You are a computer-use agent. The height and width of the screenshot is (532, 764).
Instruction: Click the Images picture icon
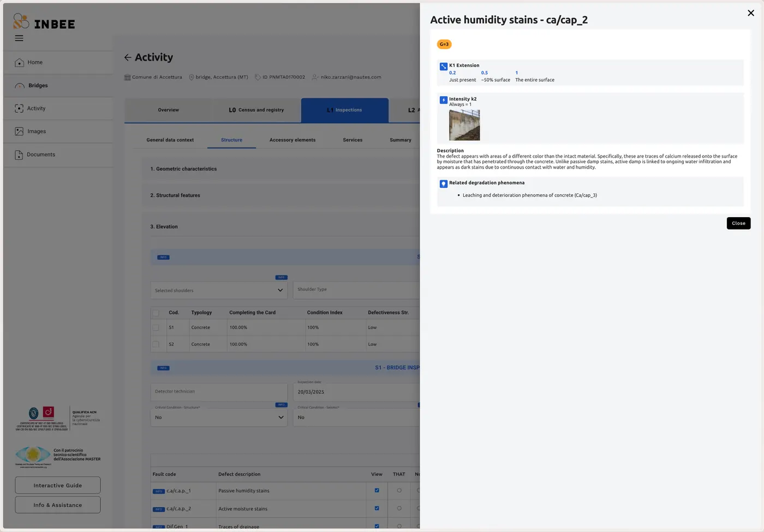pos(20,131)
